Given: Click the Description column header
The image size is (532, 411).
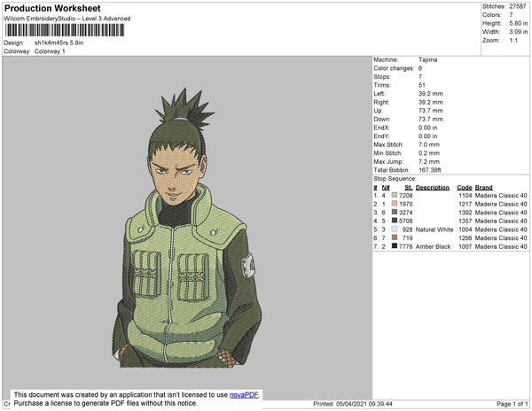Looking at the screenshot, I should click(433, 188).
